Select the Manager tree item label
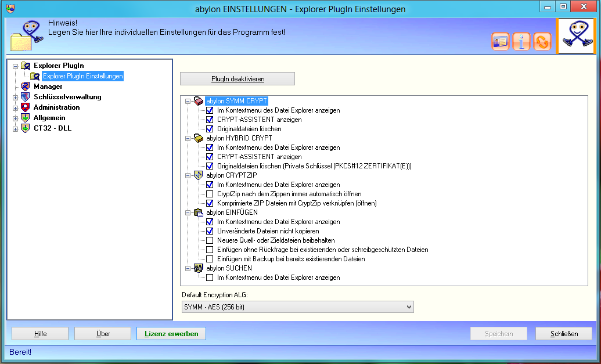Image resolution: width=601 pixels, height=364 pixels. click(48, 87)
